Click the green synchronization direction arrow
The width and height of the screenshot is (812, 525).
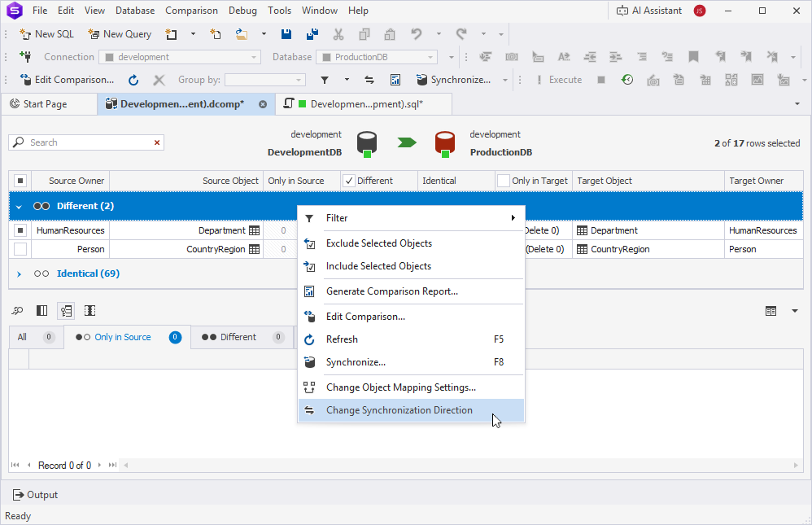(x=406, y=142)
